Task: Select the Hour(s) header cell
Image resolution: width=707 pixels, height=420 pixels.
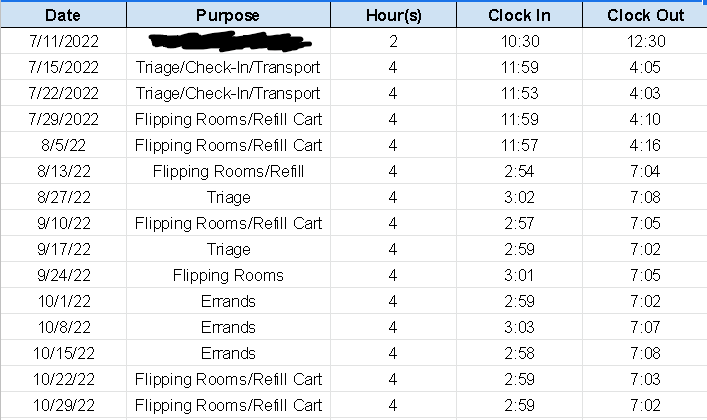Action: pyautogui.click(x=393, y=15)
